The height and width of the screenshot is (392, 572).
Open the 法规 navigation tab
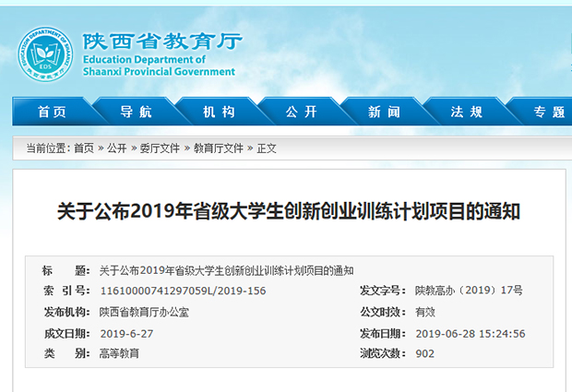pos(467,112)
